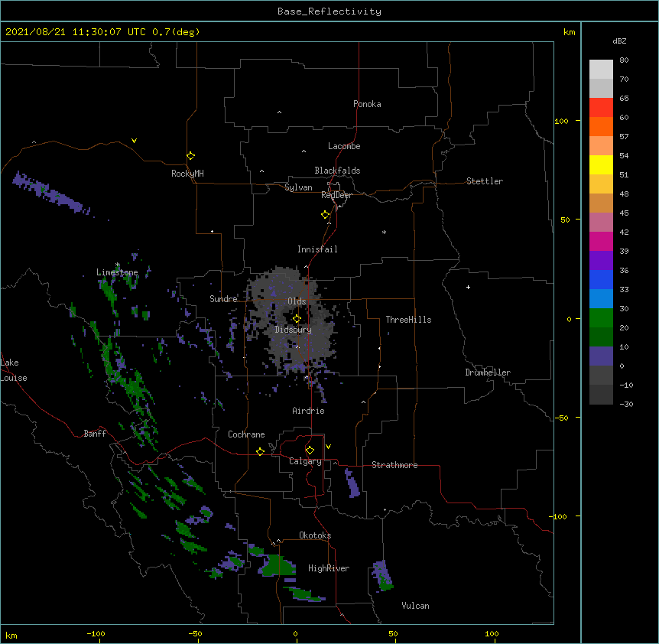Click the RockyMH label
659x644 pixels.
(x=187, y=174)
